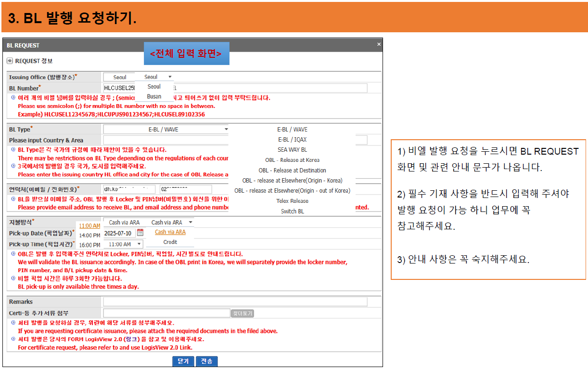
Task: Select Busan from the Issuing Office list
Action: coord(154,95)
